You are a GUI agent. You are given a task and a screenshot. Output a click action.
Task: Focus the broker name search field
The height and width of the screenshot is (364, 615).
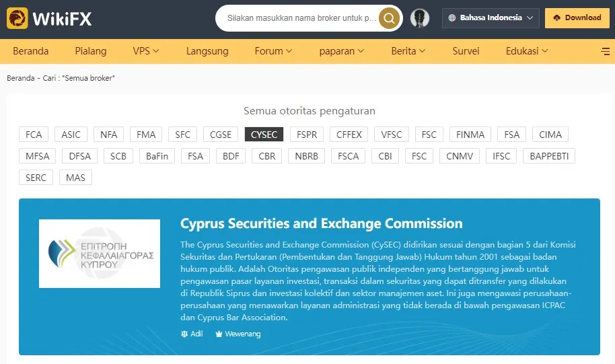[301, 18]
